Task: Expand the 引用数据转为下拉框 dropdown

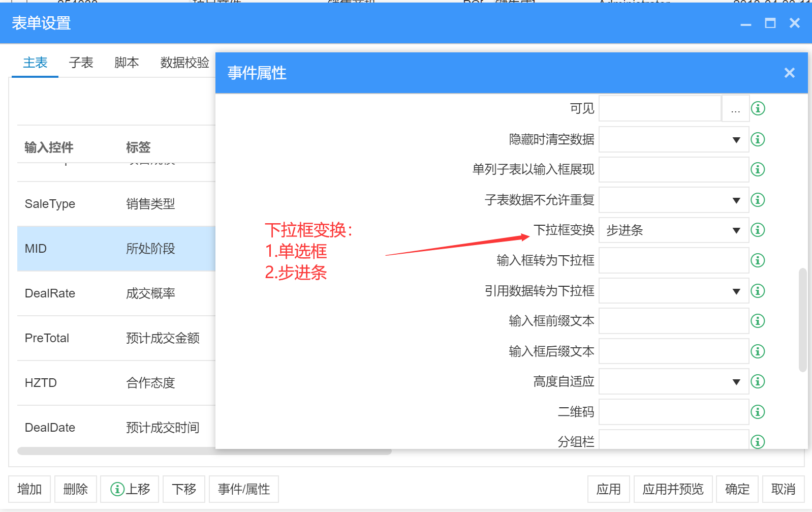Action: tap(673, 291)
